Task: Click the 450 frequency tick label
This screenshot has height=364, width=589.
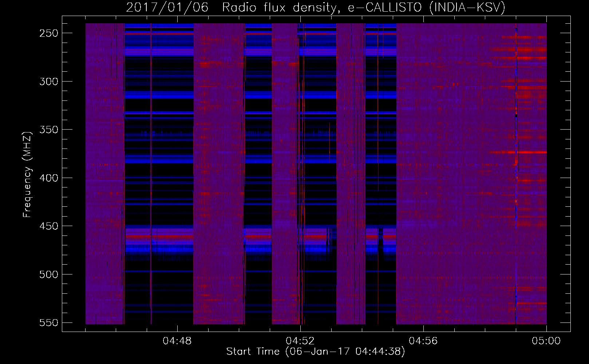Action: point(49,226)
